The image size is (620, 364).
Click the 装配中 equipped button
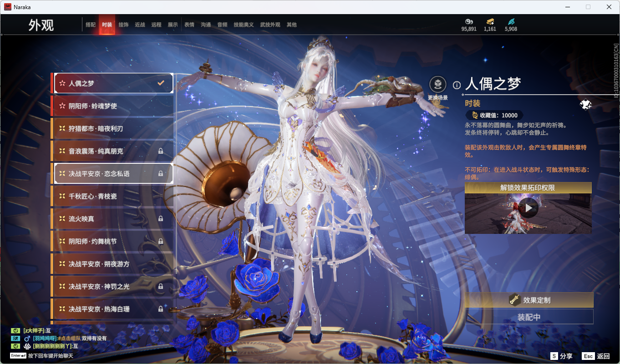pos(529,317)
